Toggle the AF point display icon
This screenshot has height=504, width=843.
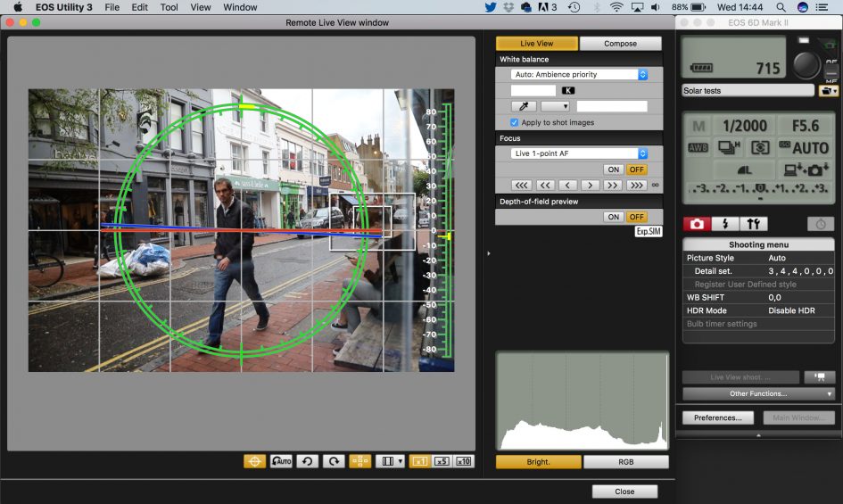click(360, 461)
